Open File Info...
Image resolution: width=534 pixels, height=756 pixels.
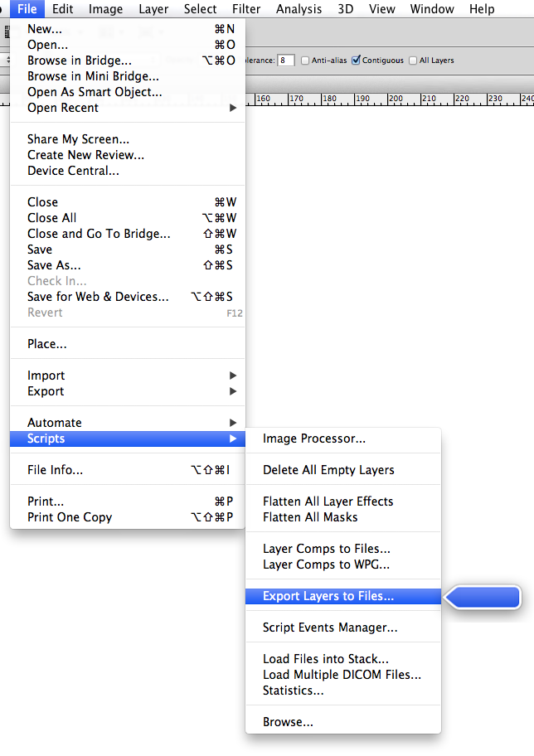[x=128, y=470]
